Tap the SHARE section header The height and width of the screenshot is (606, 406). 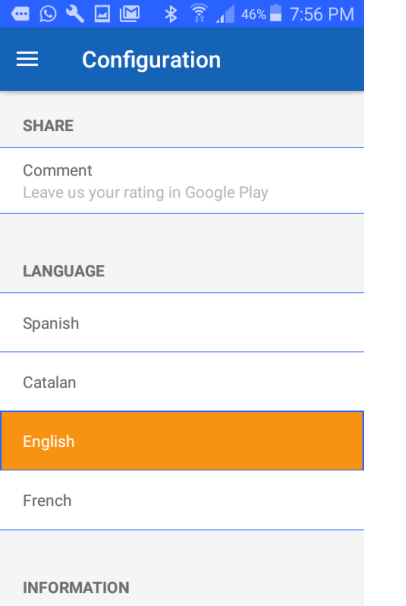click(48, 126)
